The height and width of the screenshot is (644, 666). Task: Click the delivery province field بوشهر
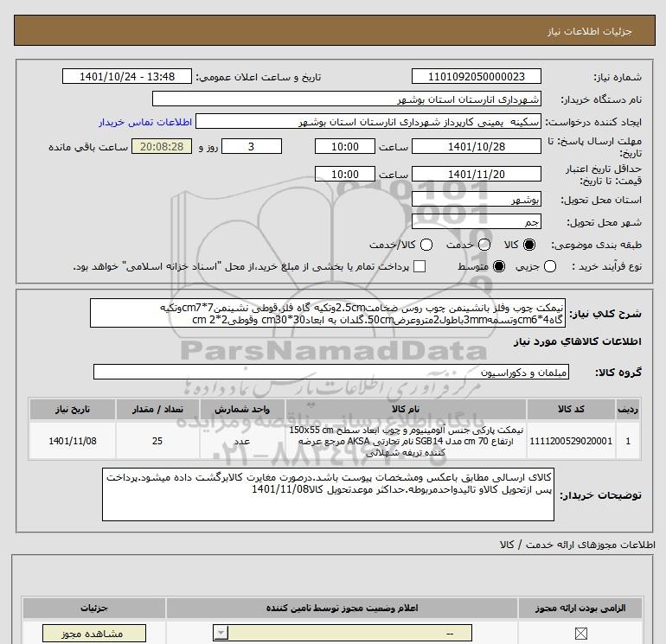coord(476,200)
